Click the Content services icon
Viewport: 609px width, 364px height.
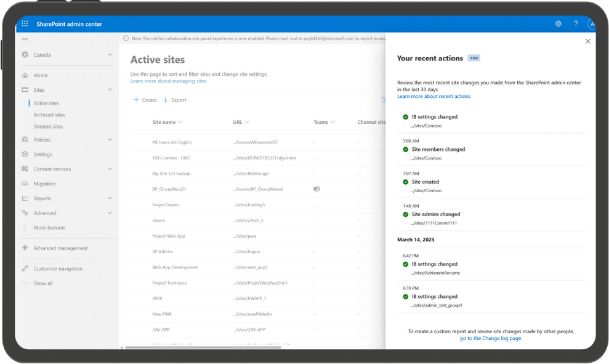pyautogui.click(x=25, y=169)
